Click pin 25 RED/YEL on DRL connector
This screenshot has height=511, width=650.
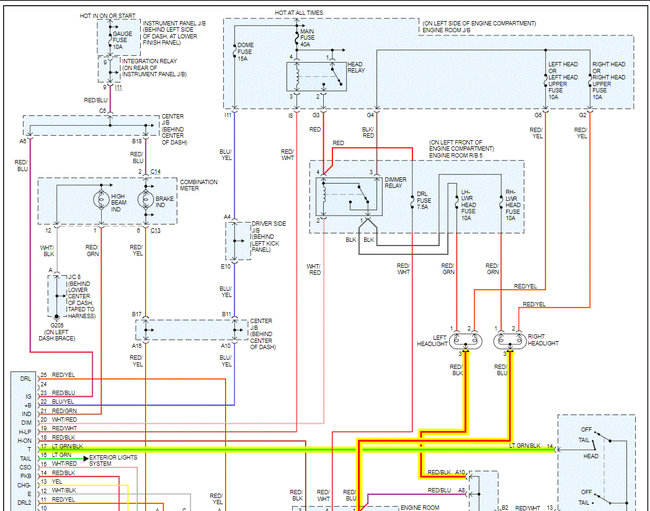tap(58, 375)
